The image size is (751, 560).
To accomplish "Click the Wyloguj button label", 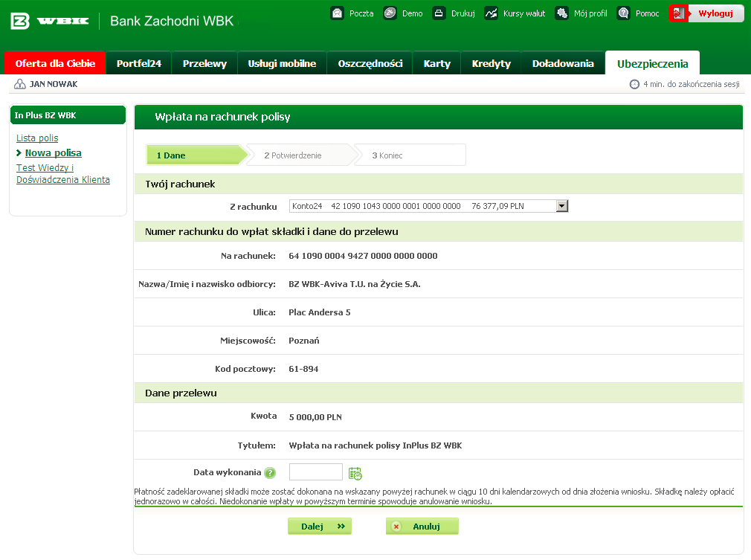I will [715, 13].
